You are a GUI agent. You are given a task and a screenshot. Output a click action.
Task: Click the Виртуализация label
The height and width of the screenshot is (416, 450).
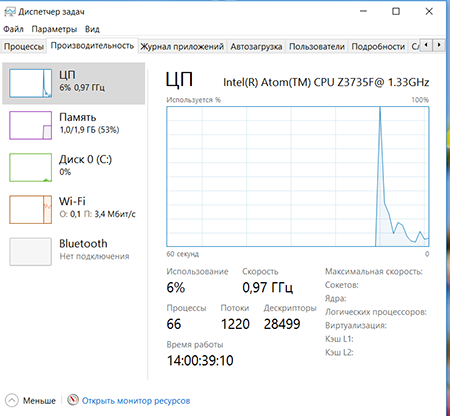click(x=356, y=325)
